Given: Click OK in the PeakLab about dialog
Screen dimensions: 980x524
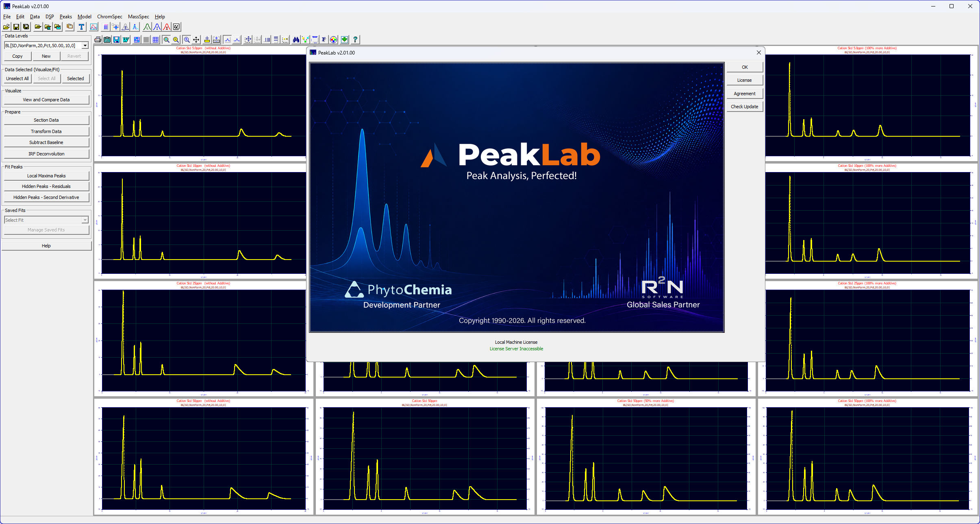Looking at the screenshot, I should [x=745, y=67].
